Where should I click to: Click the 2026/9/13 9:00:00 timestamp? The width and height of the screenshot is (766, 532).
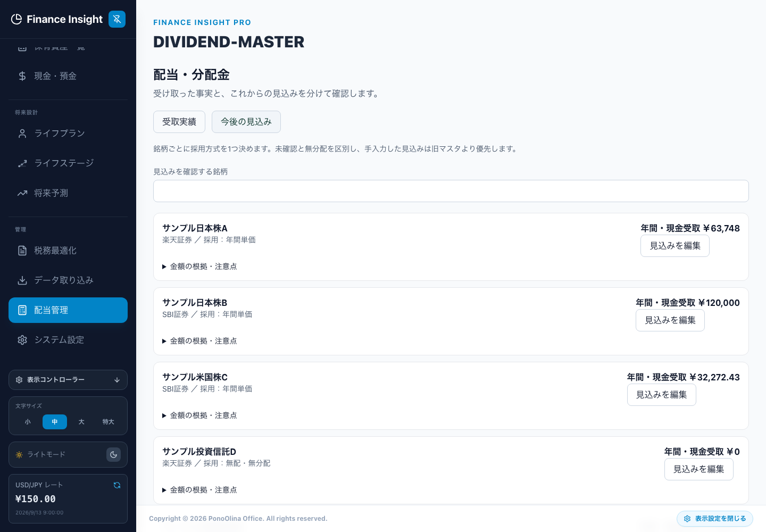pyautogui.click(x=39, y=513)
